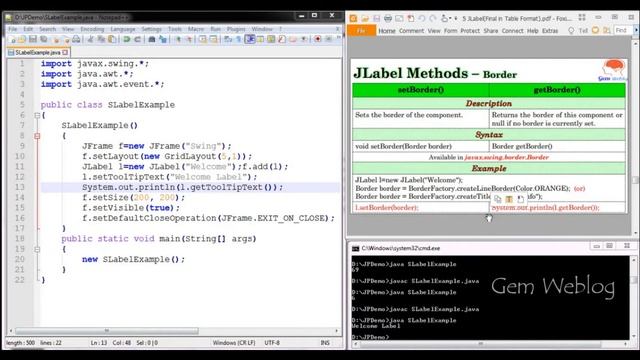Click Notepad++ horizontal scrollbar thumb

click(107, 331)
